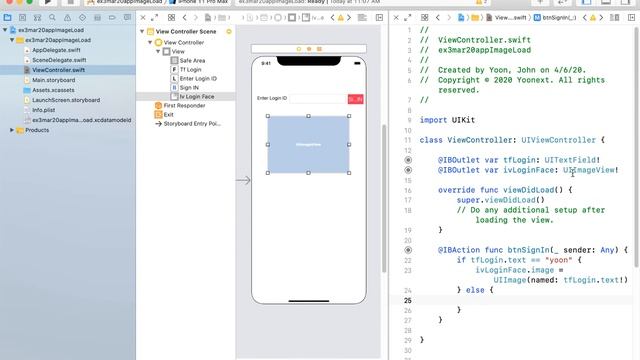Click folder icon in code editor breadcrumb
Image resolution: width=640 pixels, height=360 pixels.
[x=475, y=18]
